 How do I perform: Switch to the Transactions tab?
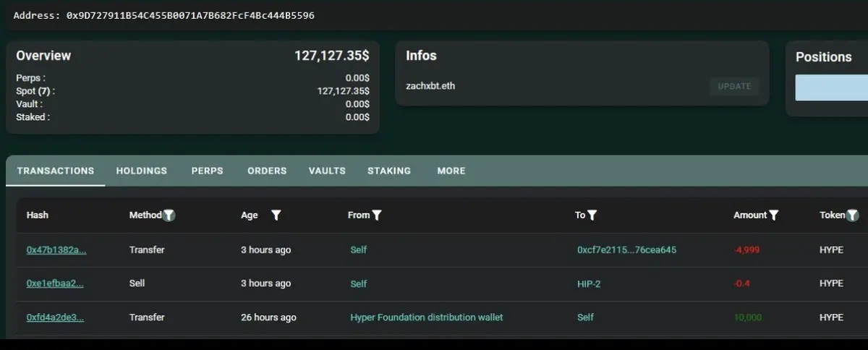click(56, 171)
